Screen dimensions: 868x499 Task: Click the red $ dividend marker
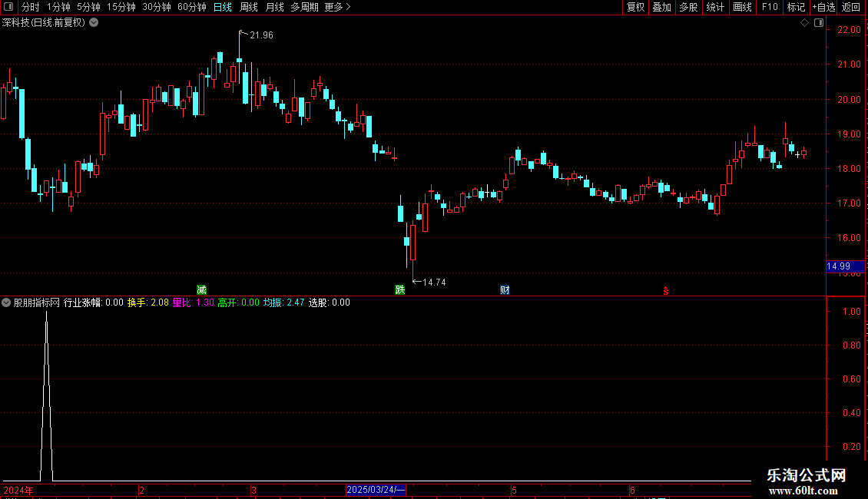[666, 291]
